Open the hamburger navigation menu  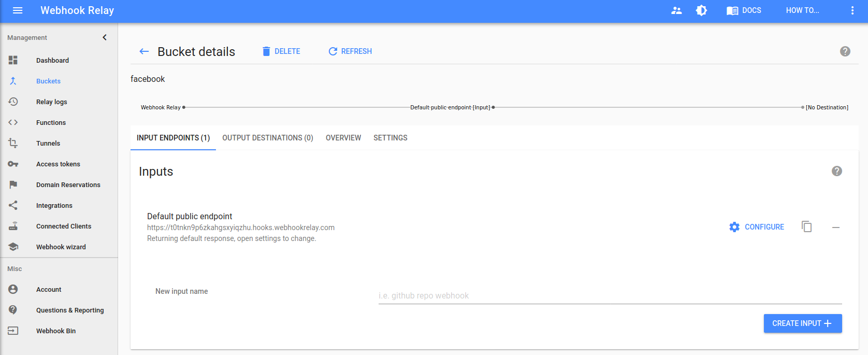point(18,10)
